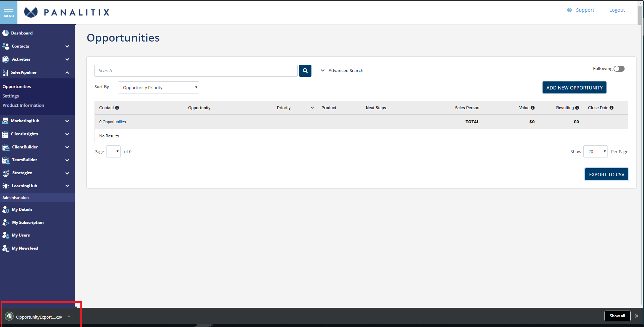Click the Resulting column info icon
The image size is (644, 327).
577,108
